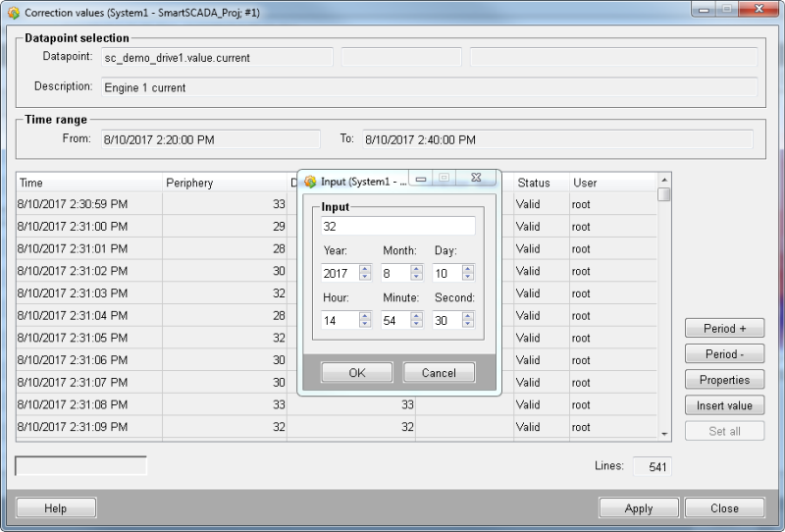
Task: Increase the Day spinner value
Action: 467,269
